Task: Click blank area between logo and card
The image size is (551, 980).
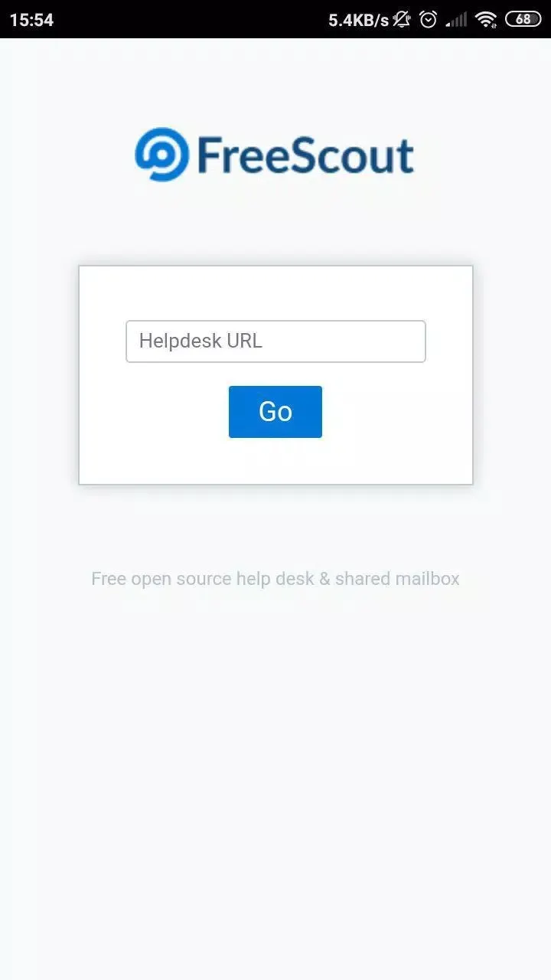Action: click(x=275, y=224)
